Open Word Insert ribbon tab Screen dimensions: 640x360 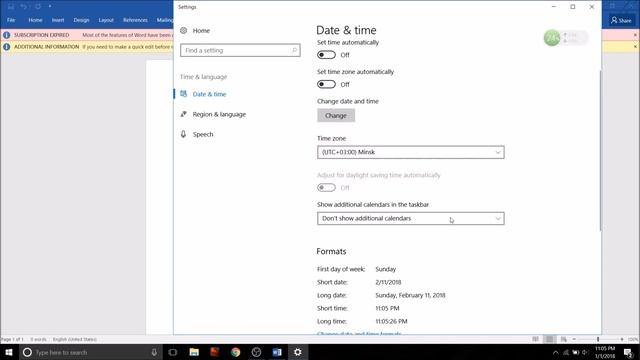[x=58, y=20]
